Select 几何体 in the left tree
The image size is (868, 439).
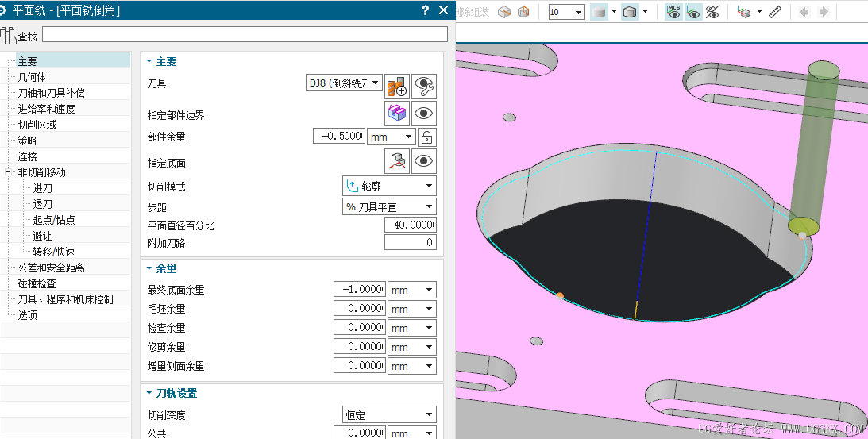pos(32,77)
